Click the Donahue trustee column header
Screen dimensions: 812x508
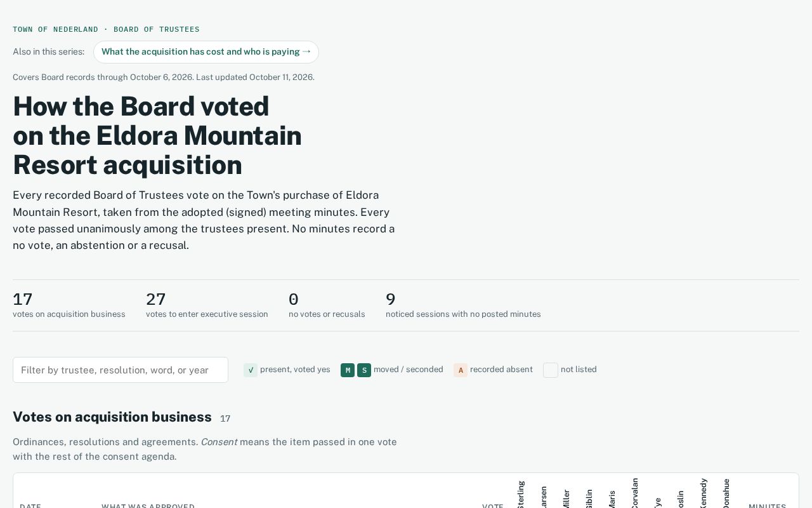(726, 493)
